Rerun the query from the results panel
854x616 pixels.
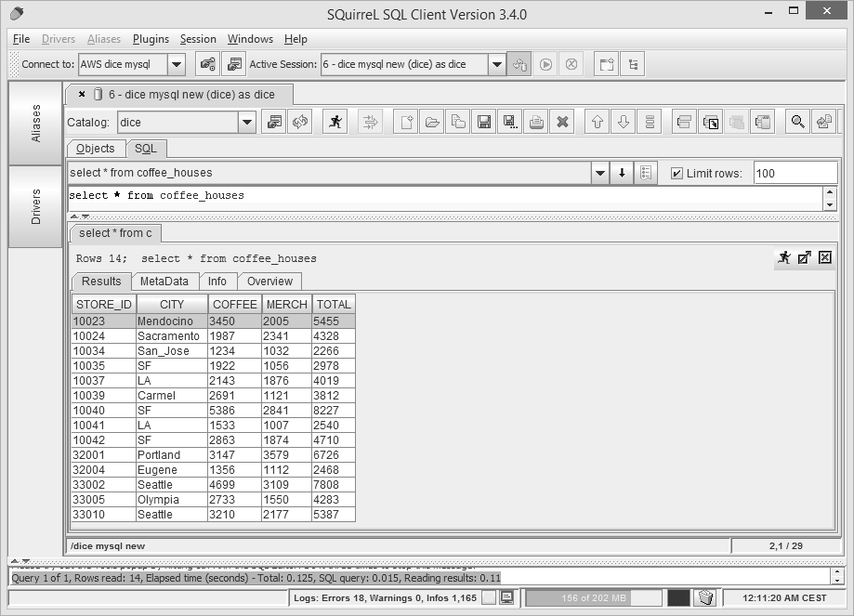784,257
